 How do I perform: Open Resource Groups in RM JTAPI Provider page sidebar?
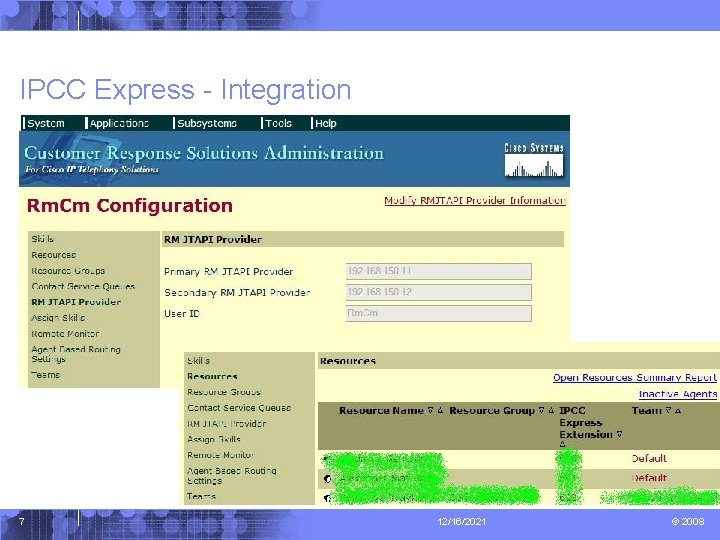pos(68,271)
